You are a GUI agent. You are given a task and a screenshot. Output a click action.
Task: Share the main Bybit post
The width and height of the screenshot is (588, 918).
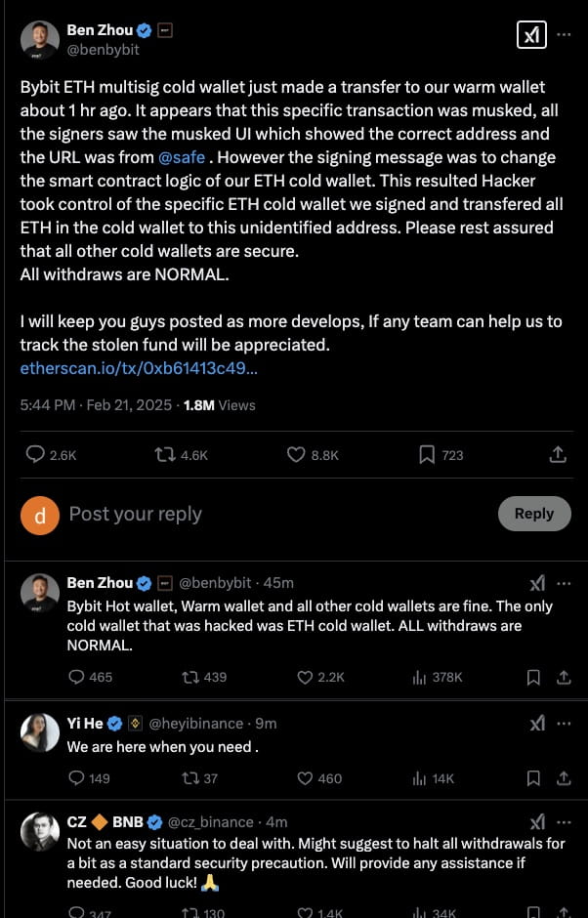pyautogui.click(x=558, y=454)
